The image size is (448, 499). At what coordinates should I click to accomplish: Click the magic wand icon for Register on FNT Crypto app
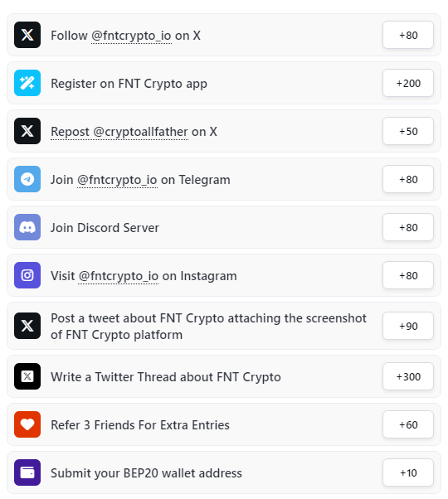(27, 83)
